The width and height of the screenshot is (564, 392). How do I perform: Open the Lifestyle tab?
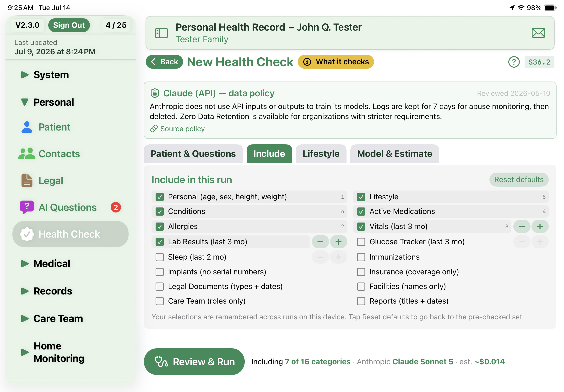point(321,154)
